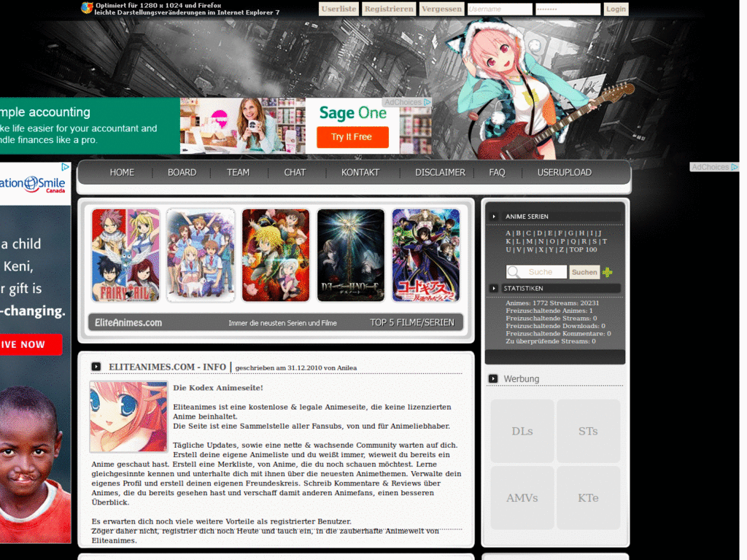747x560 pixels.
Task: Click the ad info icon on Operation Smile ad
Action: (65, 167)
